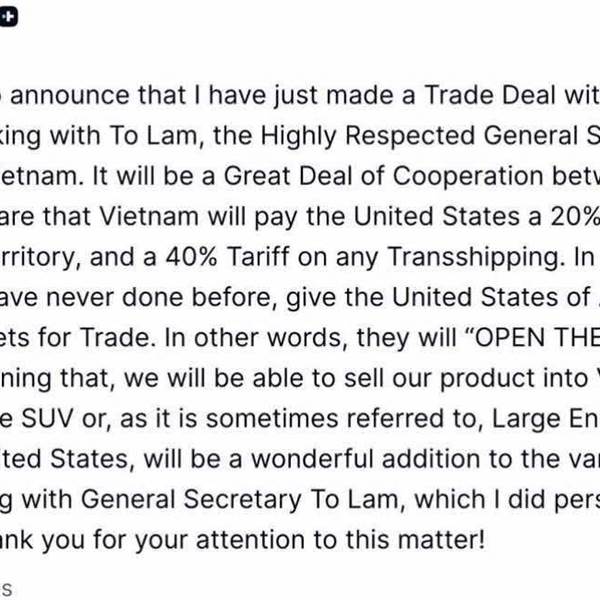Click the "40% Tariff" text
The height and width of the screenshot is (600, 600).
(x=227, y=256)
